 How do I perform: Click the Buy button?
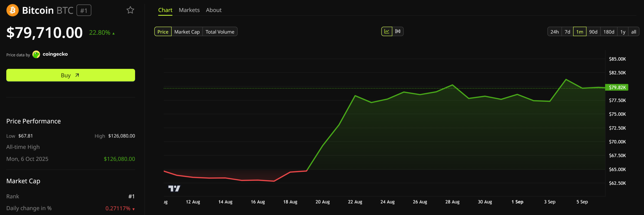(x=71, y=75)
